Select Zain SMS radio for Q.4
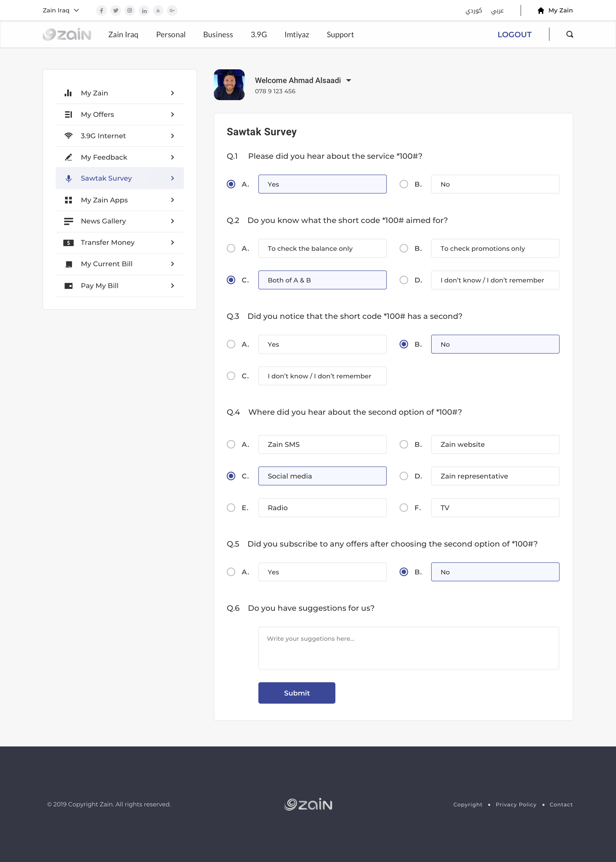Screen dimensions: 616x862 (231, 444)
